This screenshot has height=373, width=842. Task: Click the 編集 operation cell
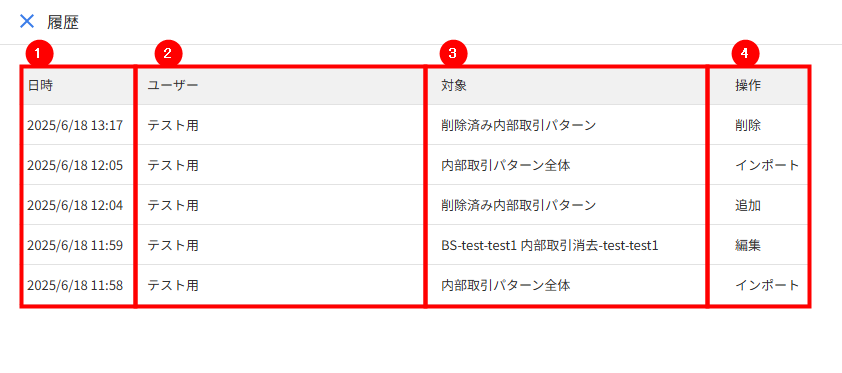(748, 245)
